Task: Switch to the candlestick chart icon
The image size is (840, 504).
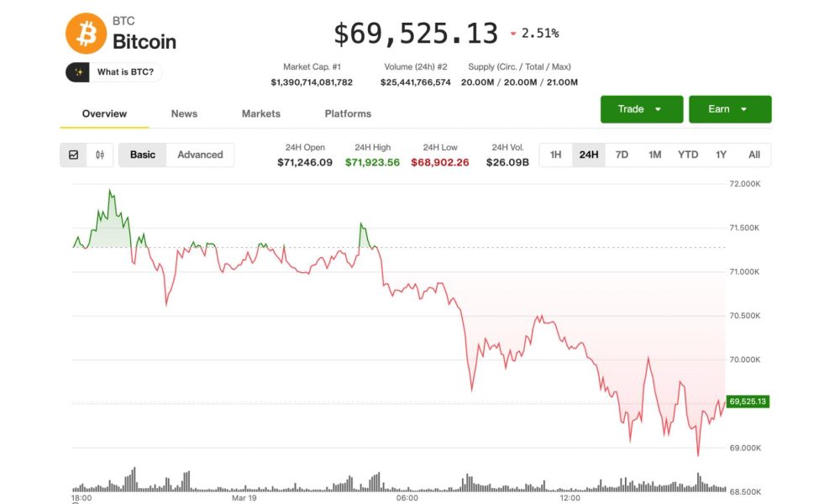Action: tap(99, 155)
